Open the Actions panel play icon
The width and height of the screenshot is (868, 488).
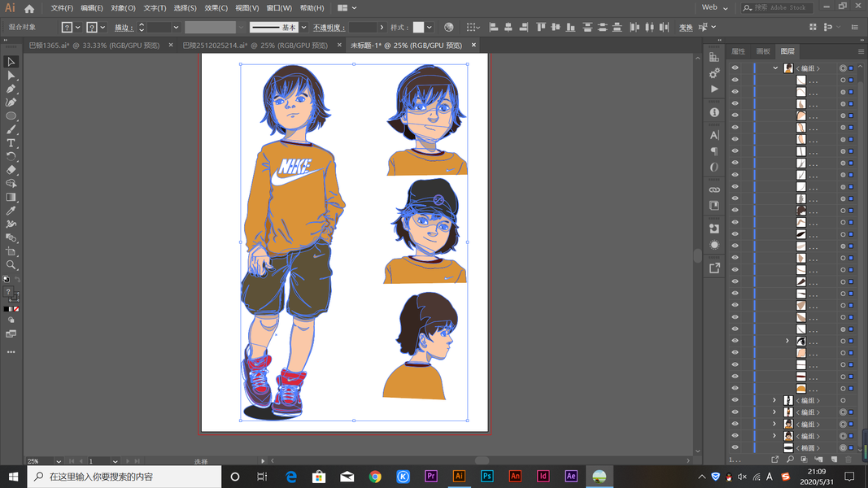coord(714,89)
